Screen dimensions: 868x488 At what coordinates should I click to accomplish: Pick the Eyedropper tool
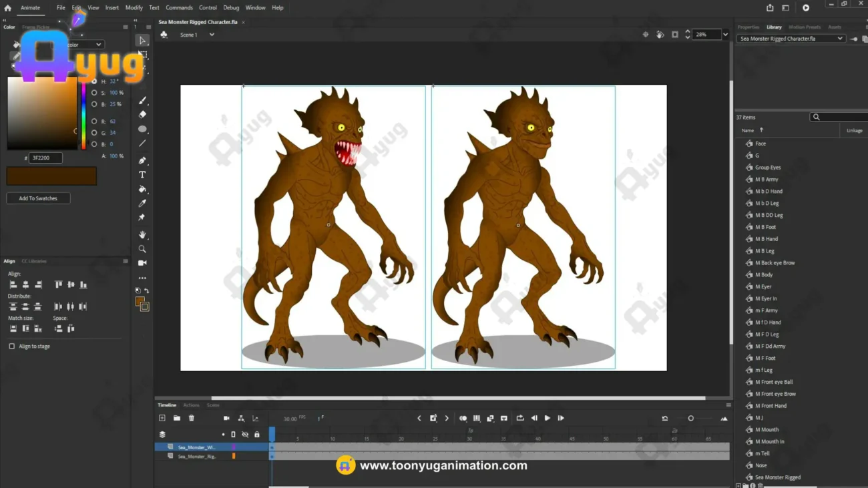[x=142, y=204]
